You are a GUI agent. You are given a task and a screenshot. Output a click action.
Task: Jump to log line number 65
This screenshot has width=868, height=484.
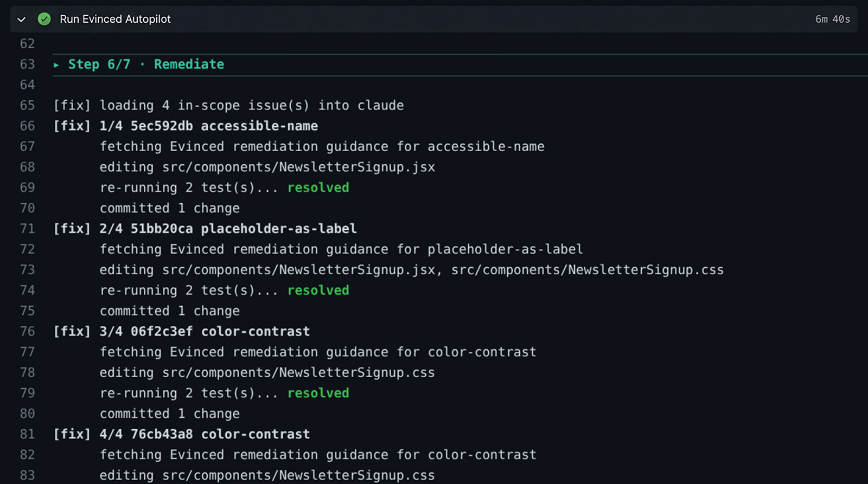pos(27,105)
